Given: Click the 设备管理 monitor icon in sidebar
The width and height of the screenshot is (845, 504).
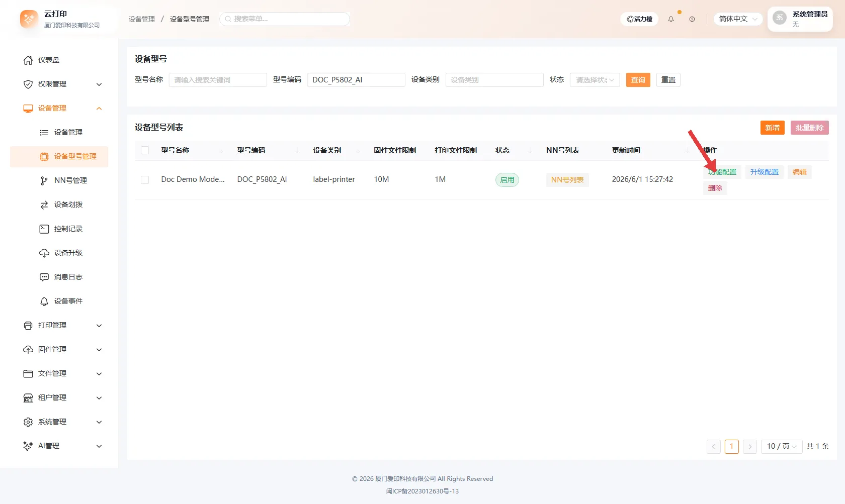Looking at the screenshot, I should point(28,109).
